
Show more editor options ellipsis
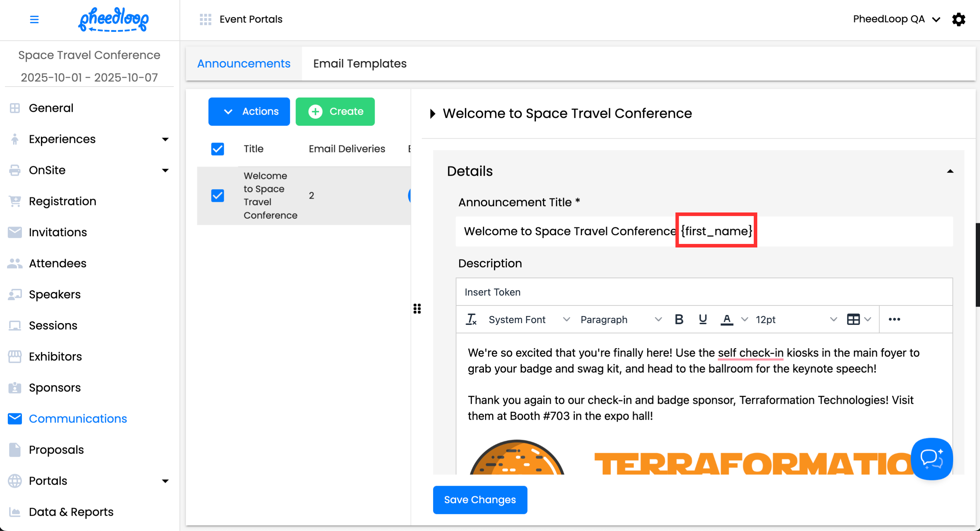point(894,320)
